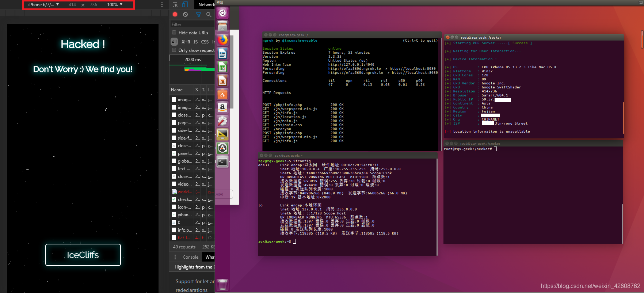Select info.p... request row

193,230
